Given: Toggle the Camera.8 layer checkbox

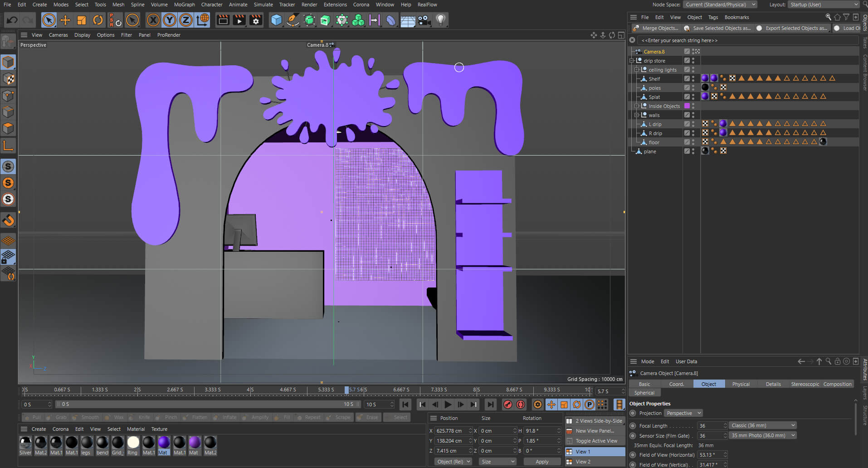Looking at the screenshot, I should (x=687, y=51).
